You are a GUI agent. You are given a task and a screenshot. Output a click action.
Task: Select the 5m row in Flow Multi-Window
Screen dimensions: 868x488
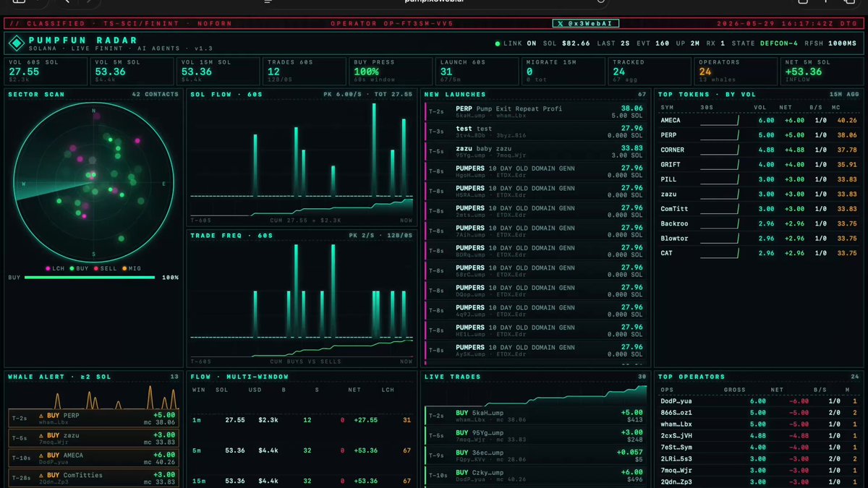click(302, 450)
